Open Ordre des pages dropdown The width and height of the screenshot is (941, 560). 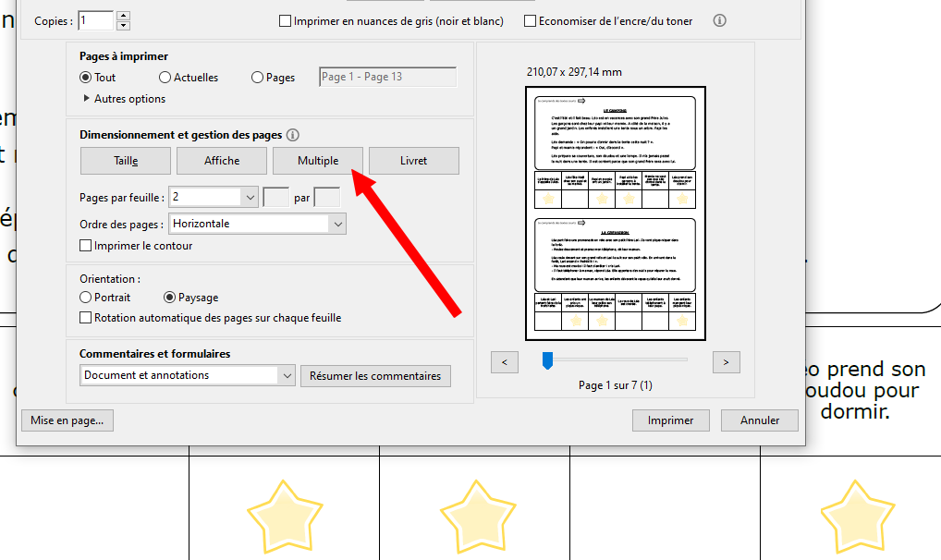coord(337,224)
